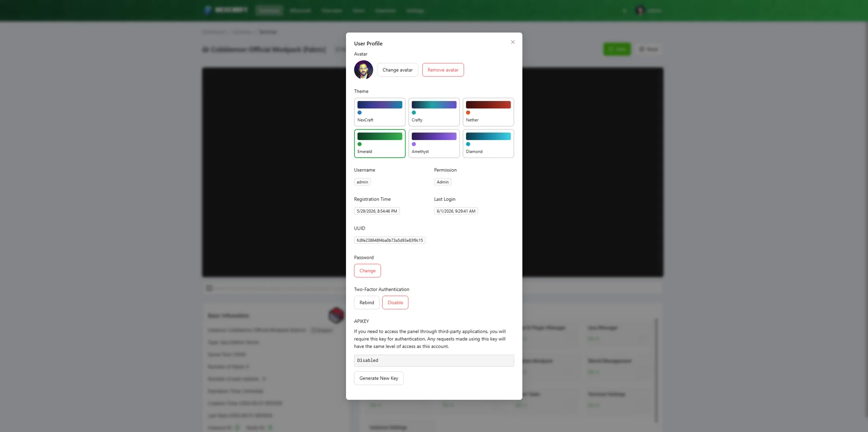868x432 pixels.
Task: Select the Crafty theme card
Action: (x=434, y=112)
